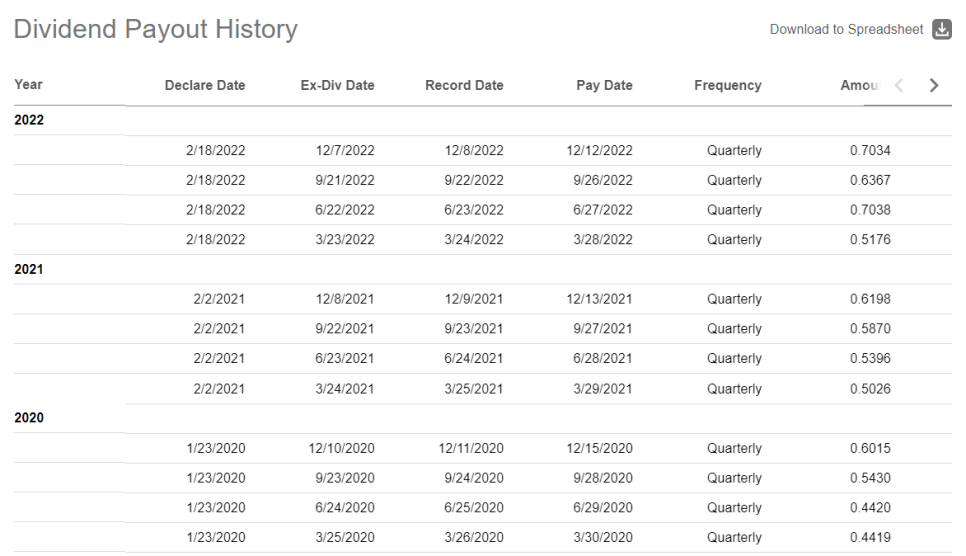Select pay date 6/29/2020
966x556 pixels.
coord(603,507)
